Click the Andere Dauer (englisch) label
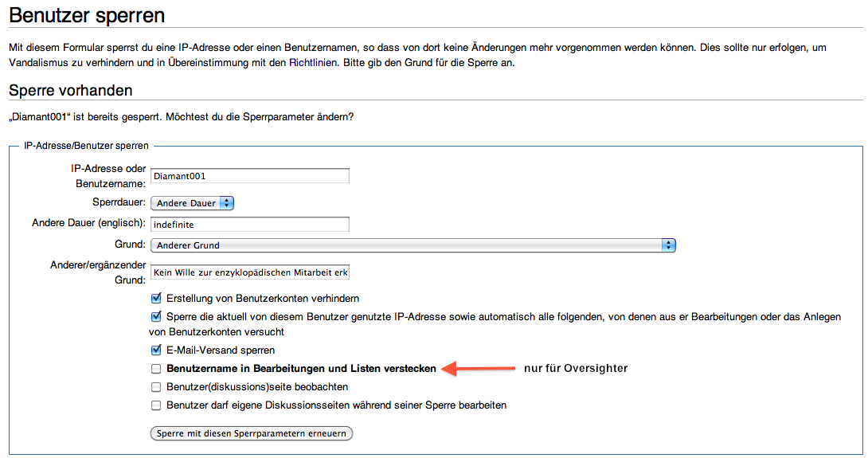The height and width of the screenshot is (458, 868). coord(88,224)
